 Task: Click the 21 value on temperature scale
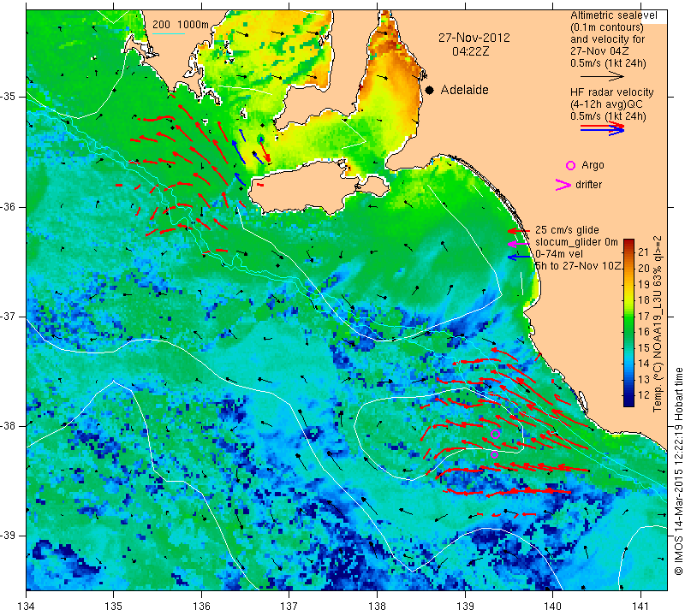644,252
